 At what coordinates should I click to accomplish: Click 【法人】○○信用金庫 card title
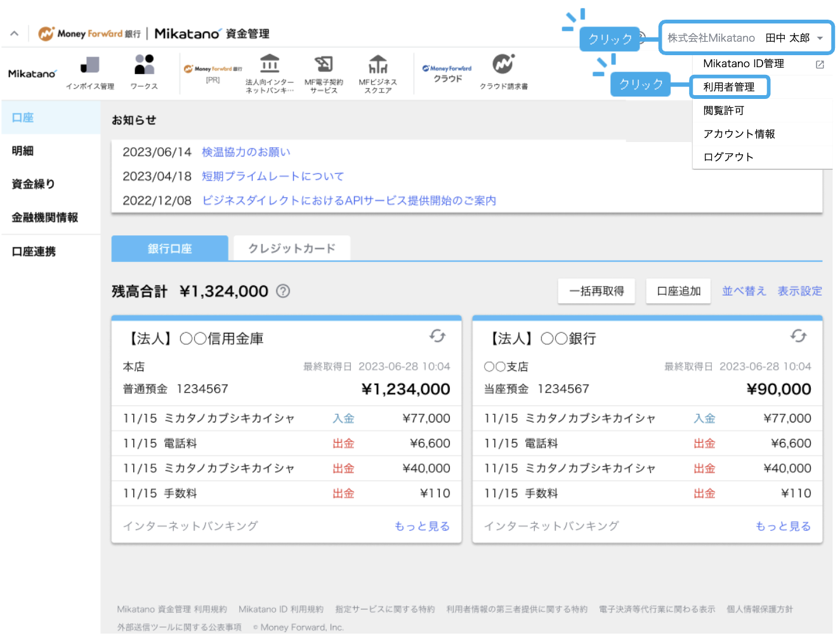194,339
